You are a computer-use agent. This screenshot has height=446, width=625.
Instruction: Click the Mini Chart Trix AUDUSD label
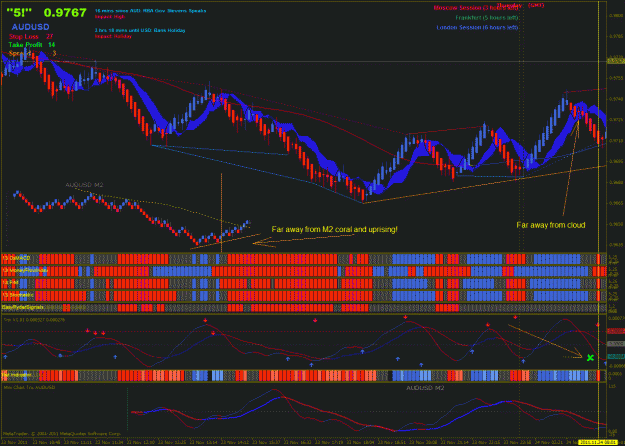pyautogui.click(x=29, y=387)
